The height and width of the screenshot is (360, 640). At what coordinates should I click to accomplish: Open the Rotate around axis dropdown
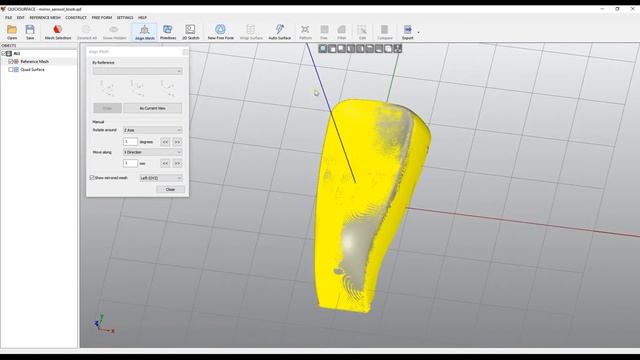(x=153, y=130)
